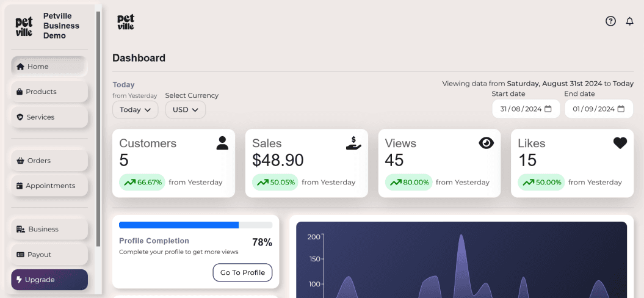Click the Customers card title
The height and width of the screenshot is (298, 644).
click(148, 144)
